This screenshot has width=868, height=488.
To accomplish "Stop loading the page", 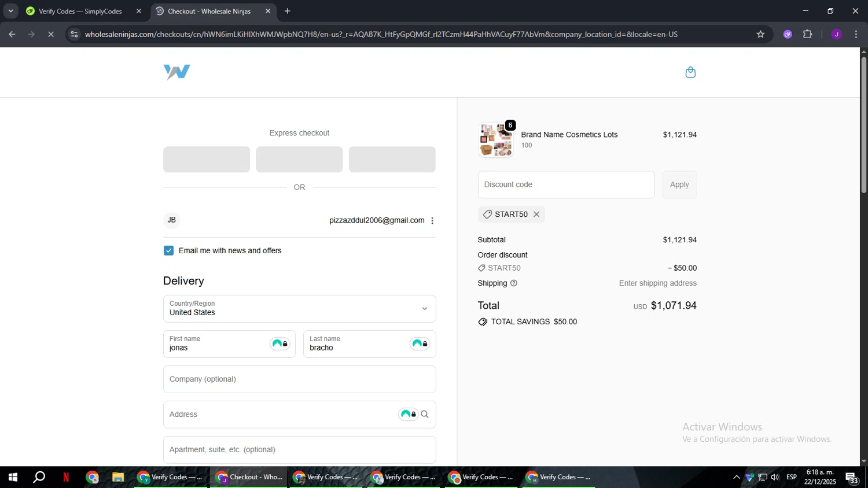I will tap(51, 34).
